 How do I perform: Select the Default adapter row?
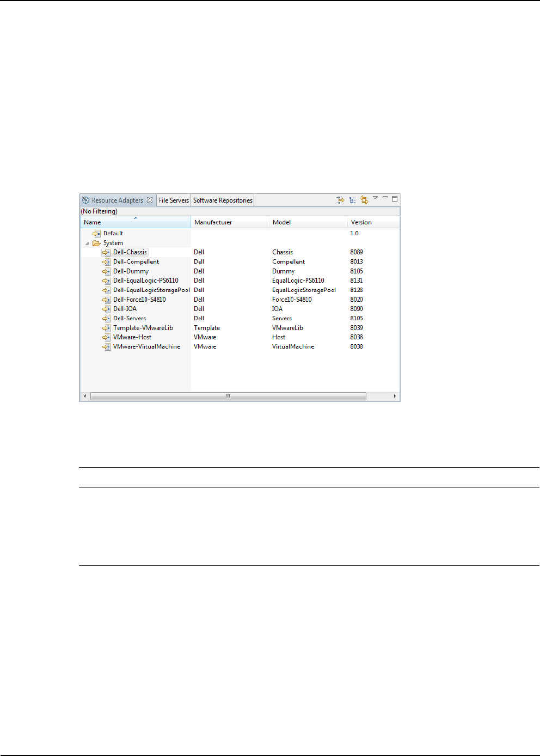pos(113,233)
